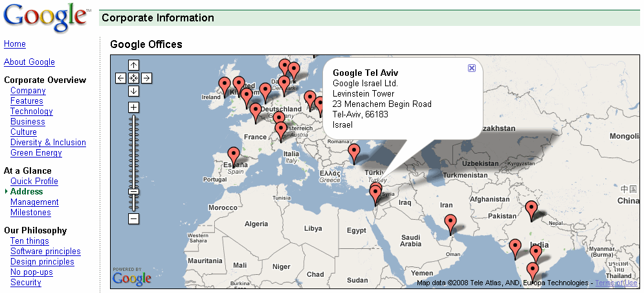Pan the map left with the arrow
This screenshot has height=293, width=644.
pos(120,78)
